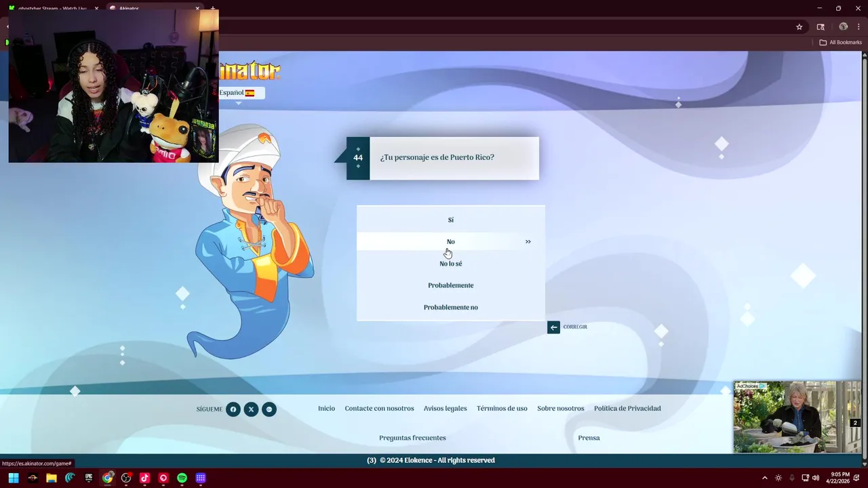Click the question text about Puerto Rico
Image resolution: width=868 pixels, height=488 pixels.
(437, 157)
